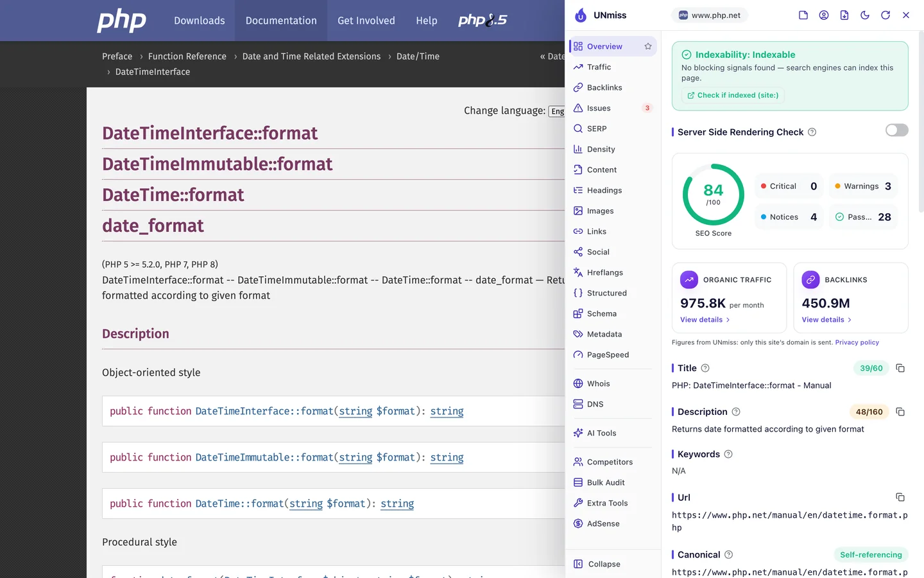Open Whois in the sidebar
The height and width of the screenshot is (578, 924).
coord(613,383)
